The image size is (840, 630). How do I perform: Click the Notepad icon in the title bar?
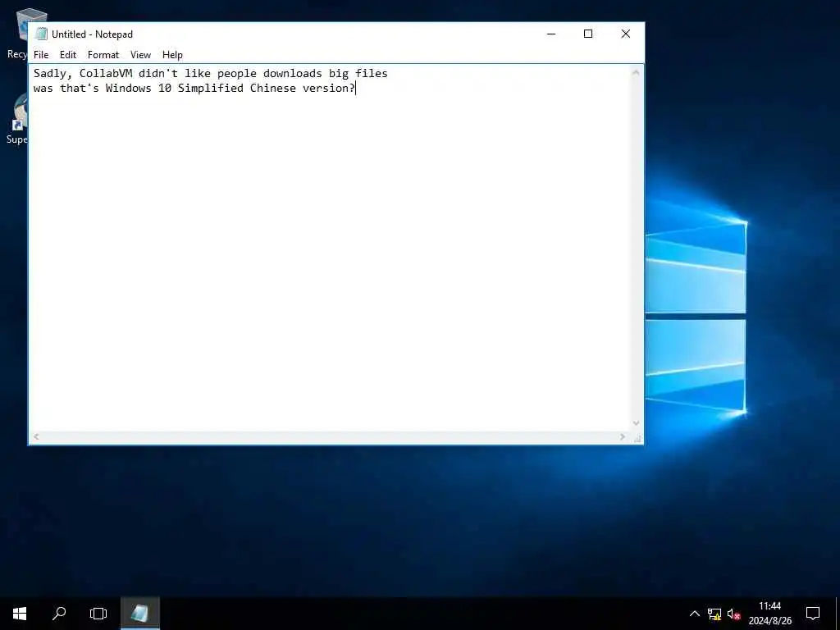[x=41, y=34]
